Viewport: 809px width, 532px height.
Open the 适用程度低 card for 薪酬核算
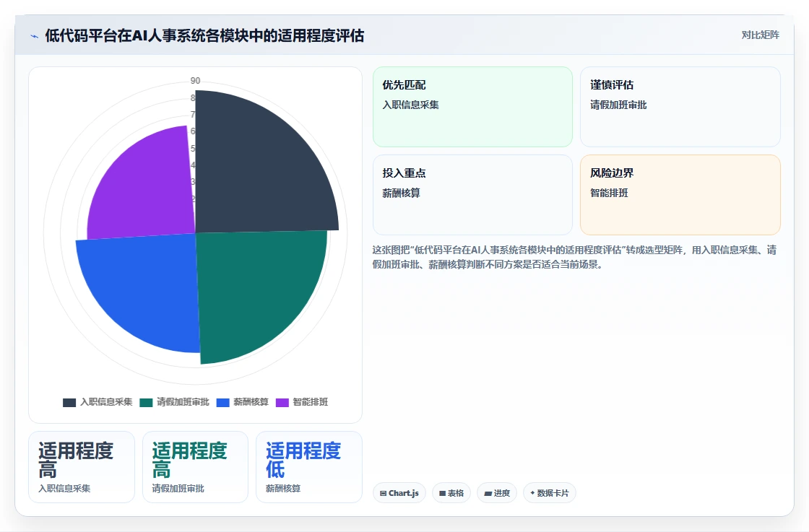[309, 467]
